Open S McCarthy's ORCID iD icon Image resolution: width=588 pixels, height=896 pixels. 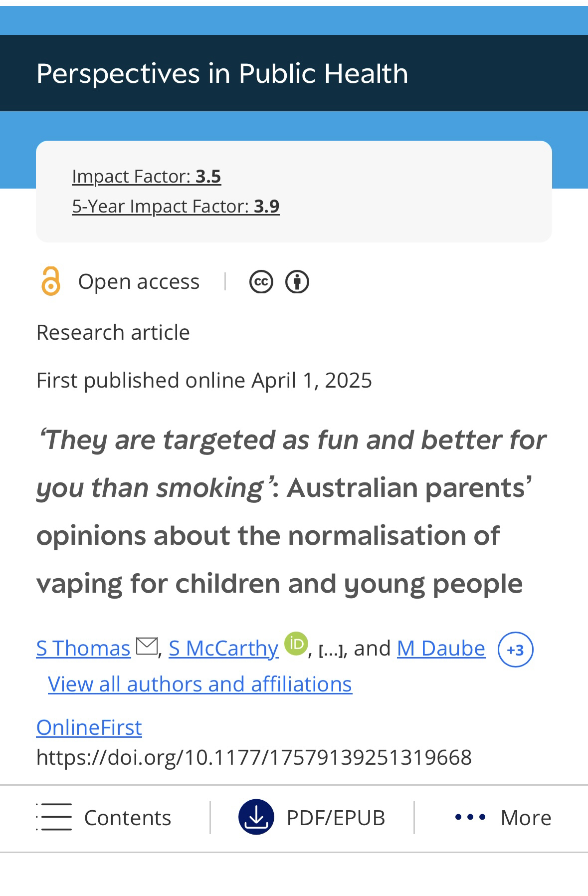coord(296,644)
